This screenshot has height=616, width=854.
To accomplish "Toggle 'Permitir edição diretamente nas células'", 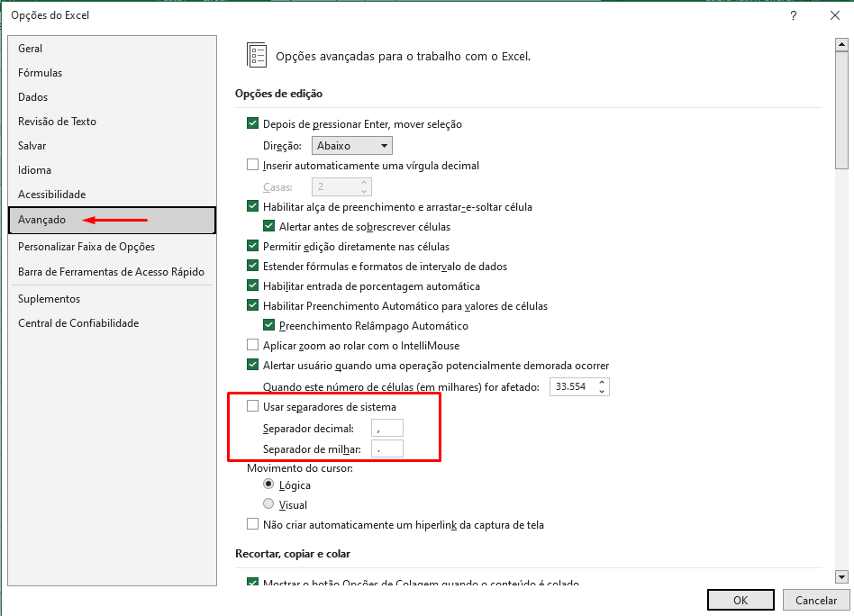I will pyautogui.click(x=253, y=246).
